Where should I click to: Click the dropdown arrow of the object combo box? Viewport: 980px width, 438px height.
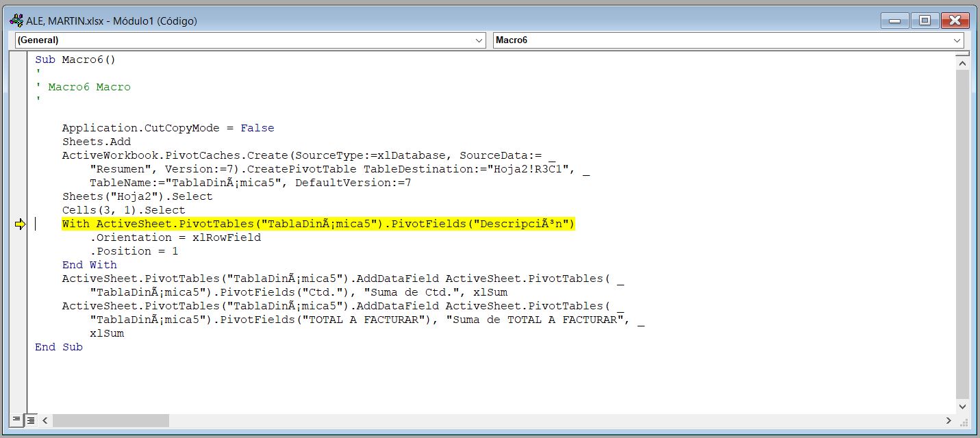[x=479, y=40]
